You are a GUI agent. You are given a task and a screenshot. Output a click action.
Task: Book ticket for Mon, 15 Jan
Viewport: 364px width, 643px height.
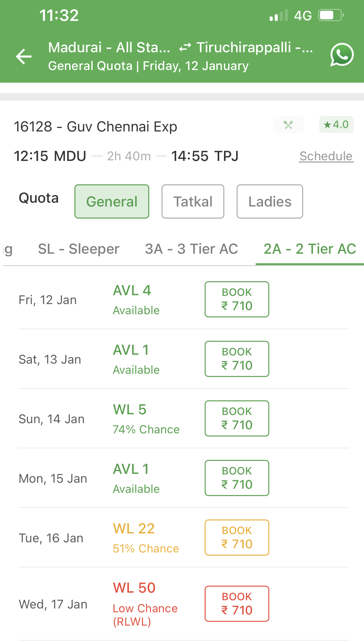click(237, 478)
